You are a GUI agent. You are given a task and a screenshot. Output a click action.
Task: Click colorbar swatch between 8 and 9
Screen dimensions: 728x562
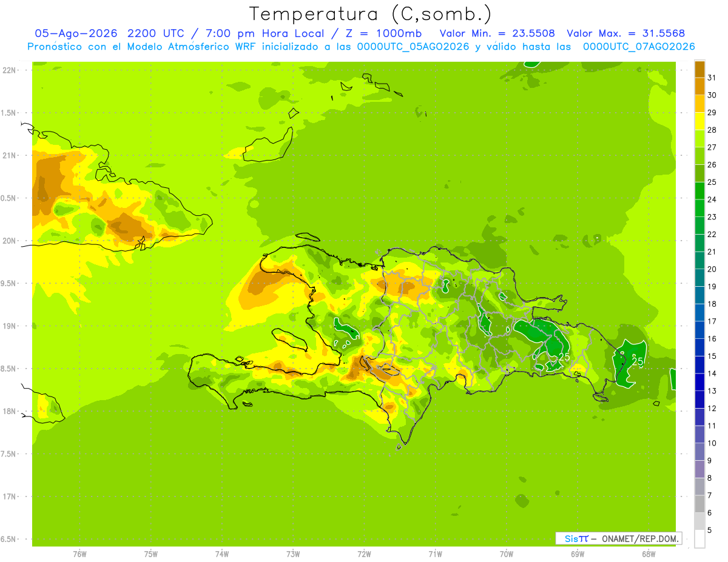[x=699, y=469]
